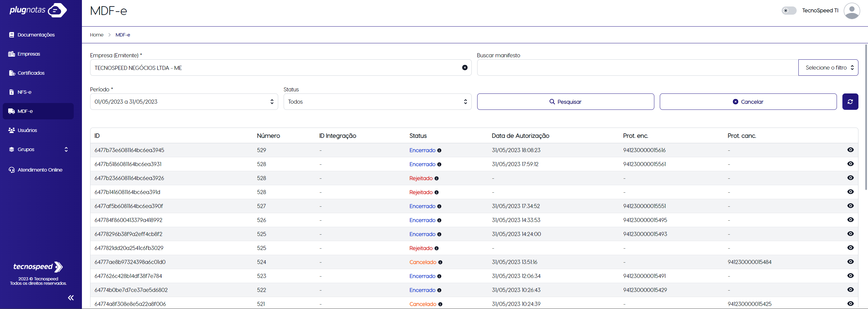Click the Pesquisar button
The width and height of the screenshot is (868, 309).
pyautogui.click(x=565, y=102)
